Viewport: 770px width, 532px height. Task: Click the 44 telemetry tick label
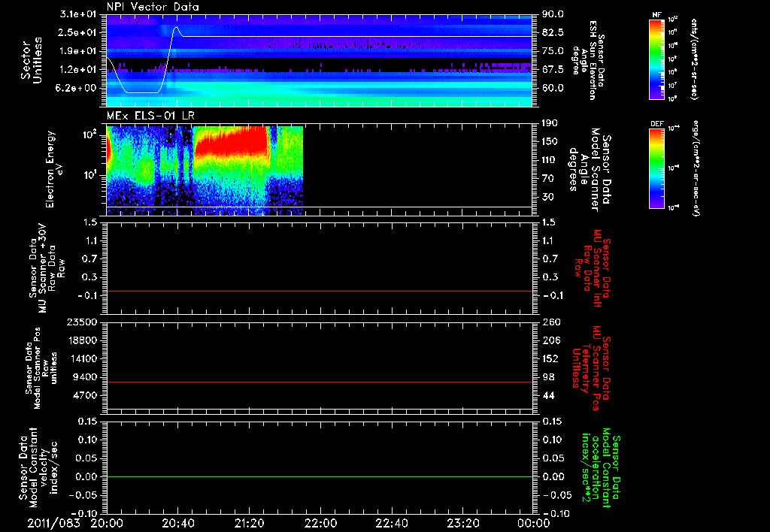pos(548,395)
